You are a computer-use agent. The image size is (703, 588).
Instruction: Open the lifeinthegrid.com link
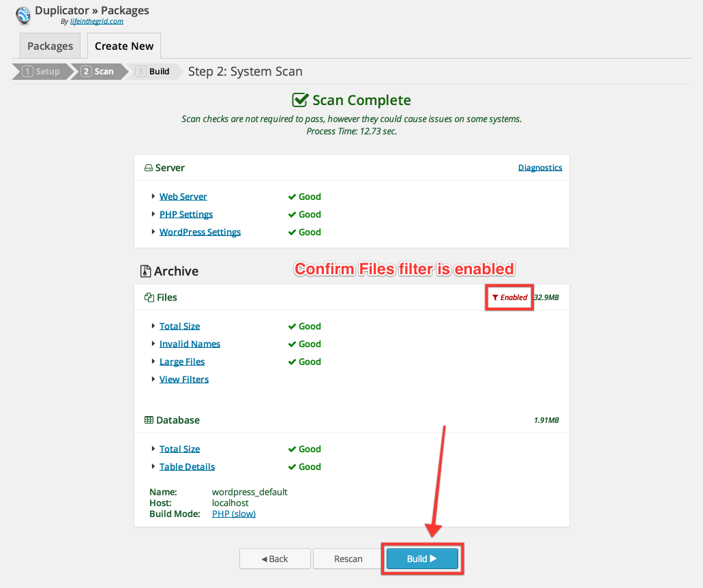(97, 22)
